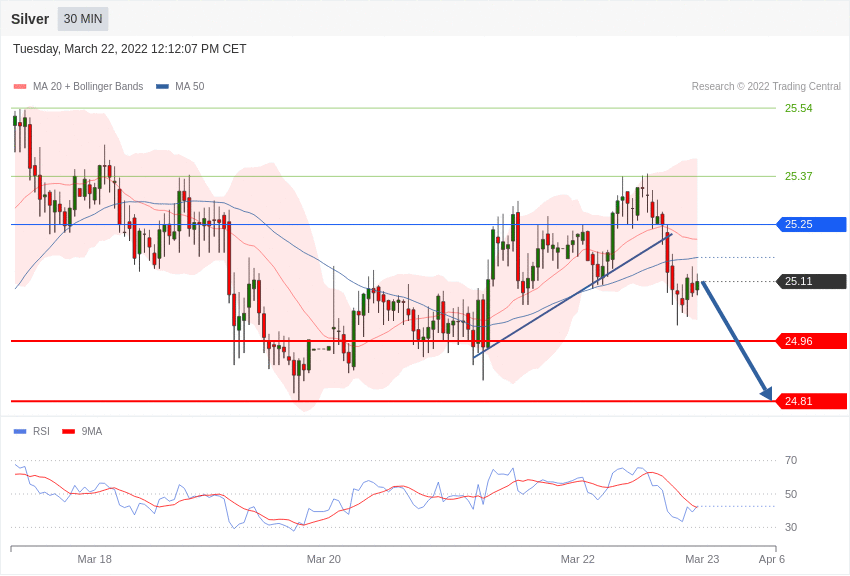The image size is (850, 576).
Task: Click the Research © 2022 Trading Central credit
Action: click(x=766, y=87)
